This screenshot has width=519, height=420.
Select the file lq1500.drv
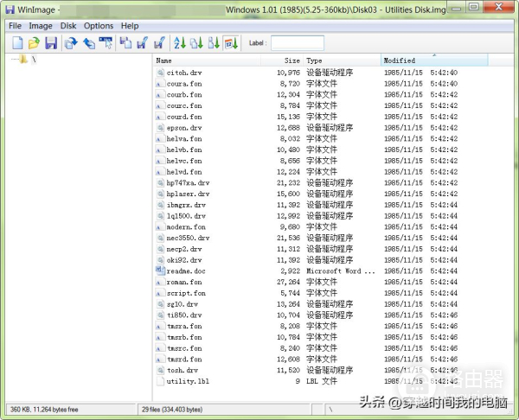click(186, 216)
